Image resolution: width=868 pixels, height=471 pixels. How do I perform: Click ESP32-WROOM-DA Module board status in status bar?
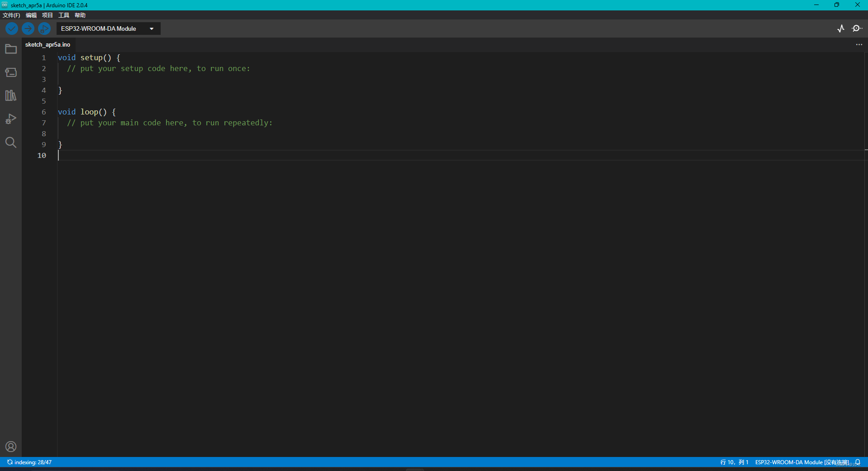click(x=802, y=462)
